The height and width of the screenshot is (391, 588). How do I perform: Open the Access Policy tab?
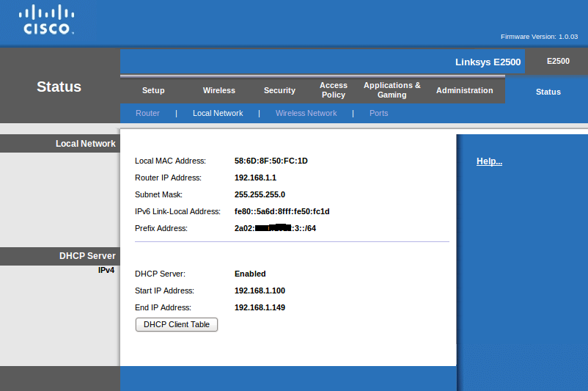pyautogui.click(x=334, y=90)
